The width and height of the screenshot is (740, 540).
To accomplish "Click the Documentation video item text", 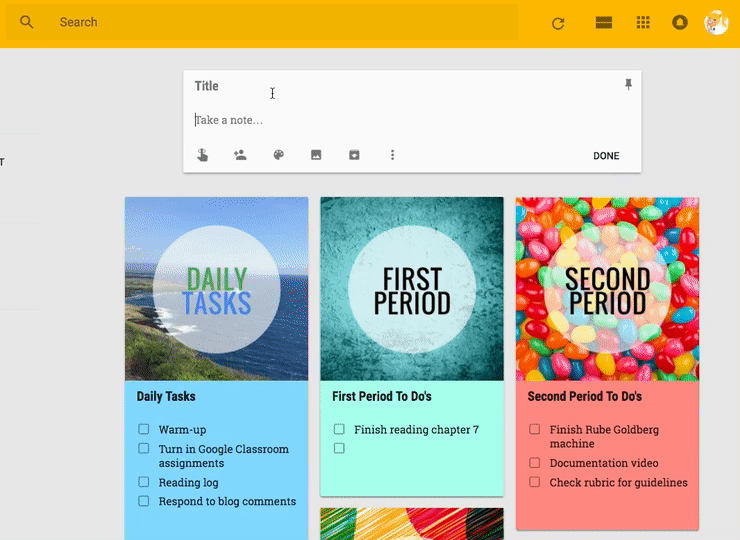I will (604, 463).
